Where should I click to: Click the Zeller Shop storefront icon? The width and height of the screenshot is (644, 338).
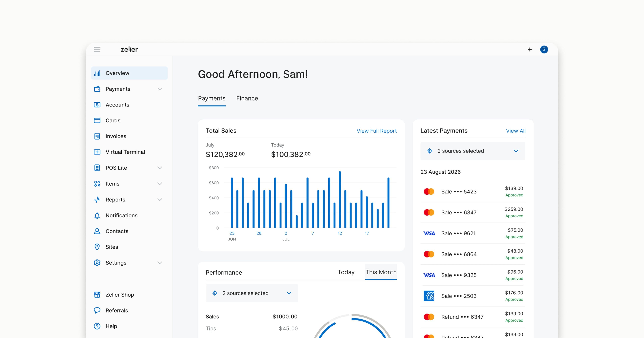coord(97,295)
